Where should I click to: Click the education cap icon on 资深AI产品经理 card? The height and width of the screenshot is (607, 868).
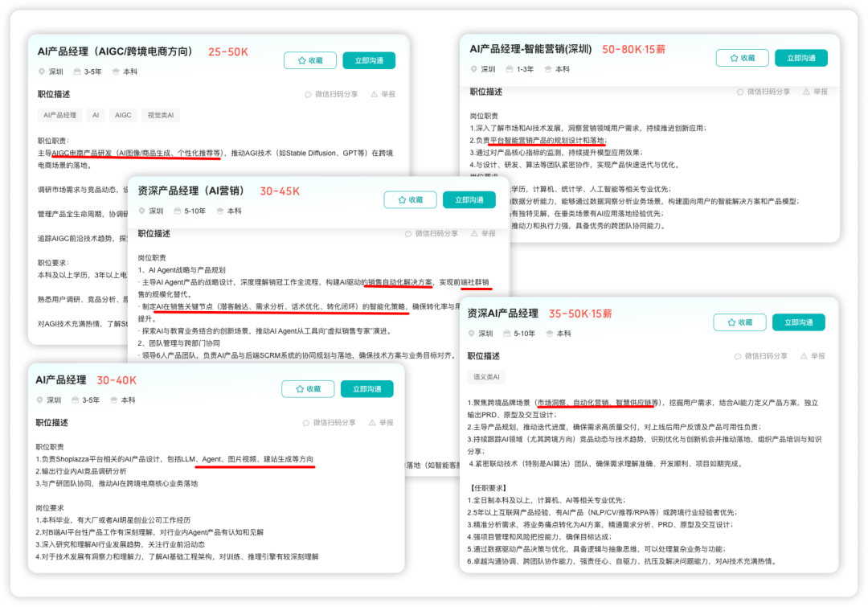pos(550,334)
